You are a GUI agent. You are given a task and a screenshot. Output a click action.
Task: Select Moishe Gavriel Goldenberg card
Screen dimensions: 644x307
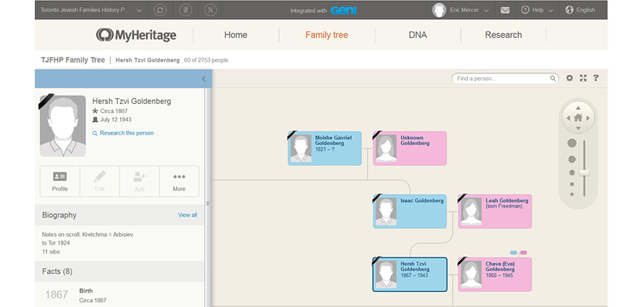[325, 148]
